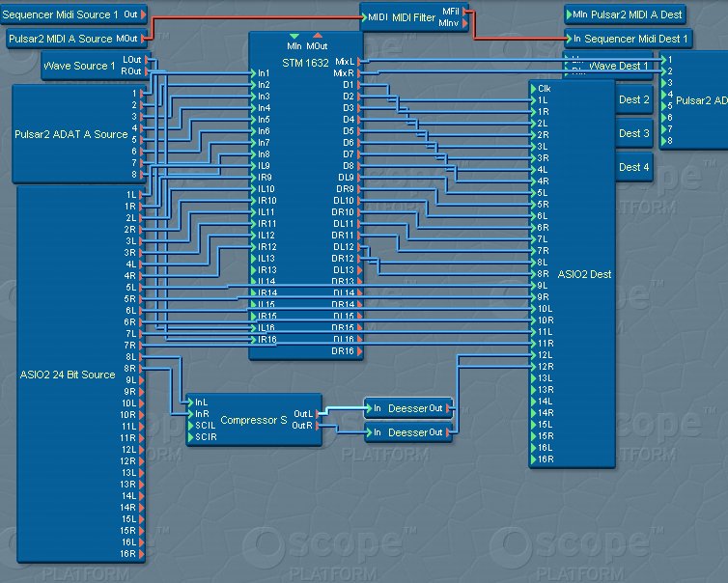
Task: Select the Pulsar2 MIDI A Source label
Action: [x=61, y=39]
